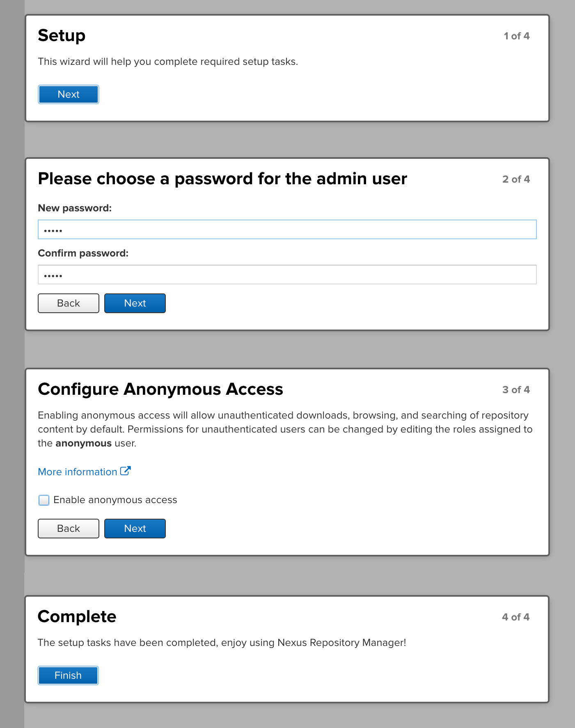Click the '2 of 4' step indicator
The height and width of the screenshot is (728, 575).
coord(516,179)
